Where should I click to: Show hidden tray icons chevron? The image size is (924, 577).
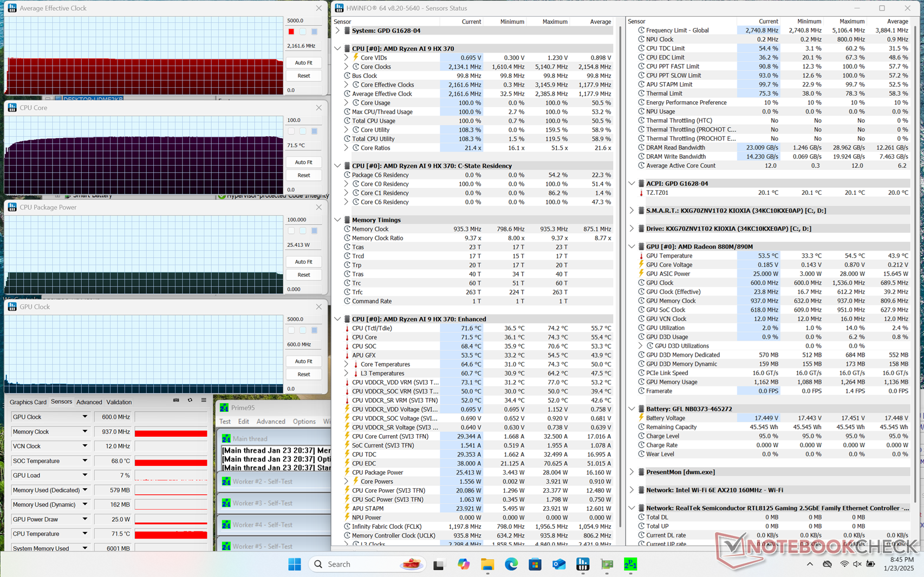(810, 564)
